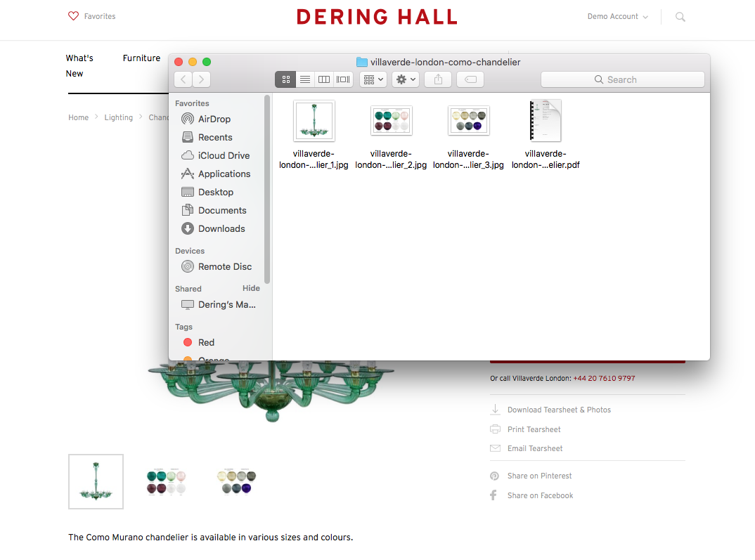Open the gear action menu in Finder
The height and width of the screenshot is (560, 755).
(x=406, y=79)
